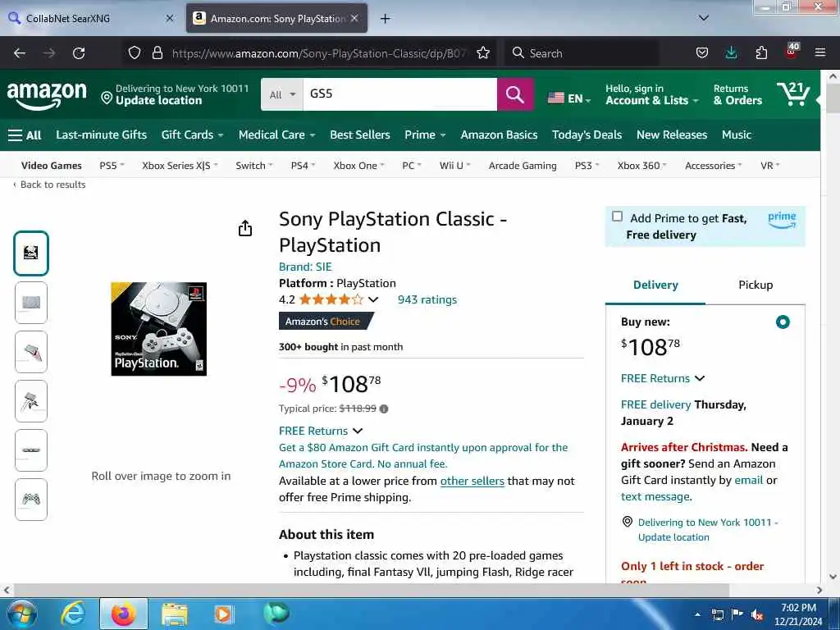Open the All search category dropdown
The height and width of the screenshot is (630, 840).
tap(282, 94)
